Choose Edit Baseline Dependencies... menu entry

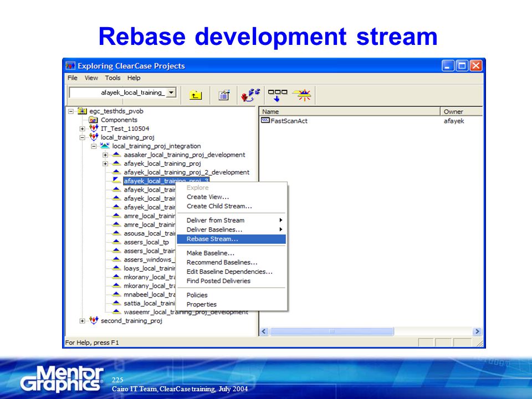tap(232, 272)
